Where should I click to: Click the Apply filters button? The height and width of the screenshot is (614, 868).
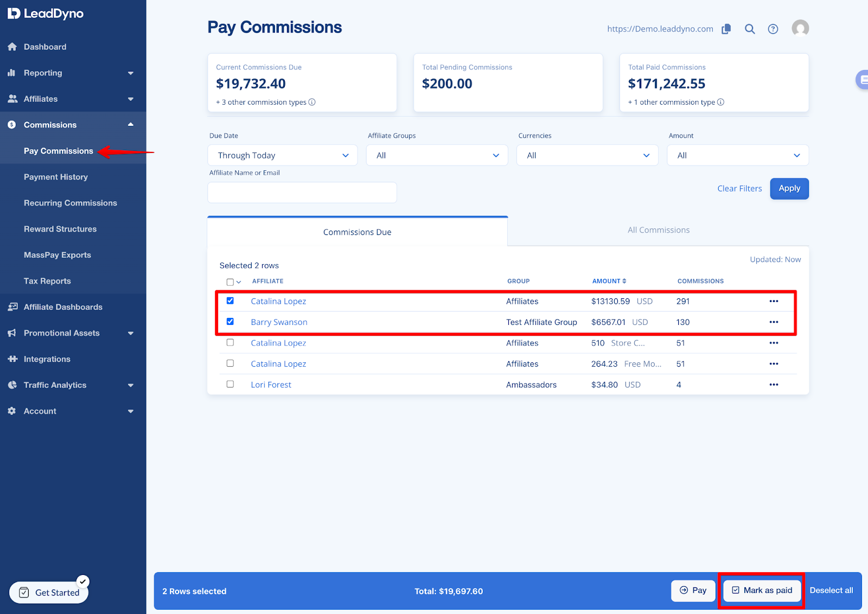(789, 188)
